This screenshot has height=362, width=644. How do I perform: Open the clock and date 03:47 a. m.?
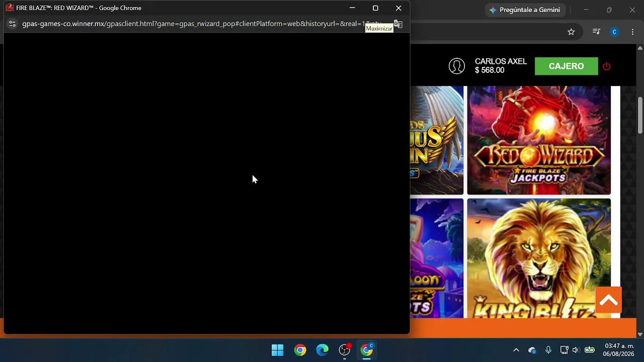619,350
